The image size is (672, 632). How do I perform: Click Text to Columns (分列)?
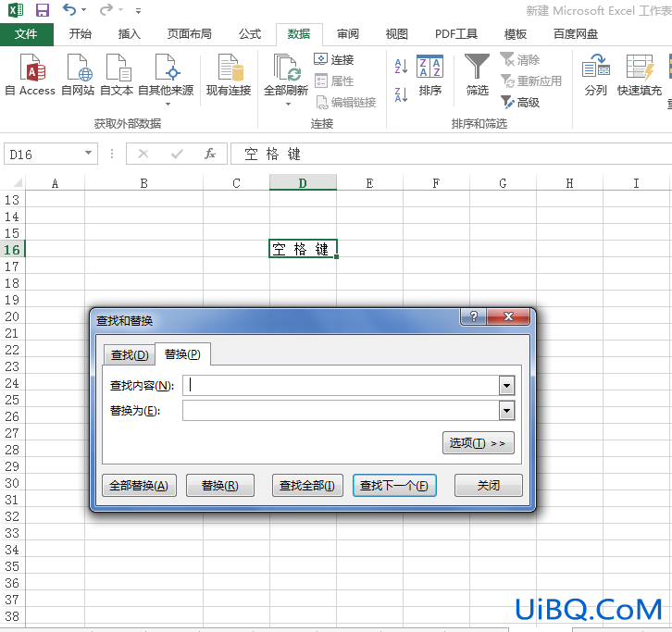[596, 75]
